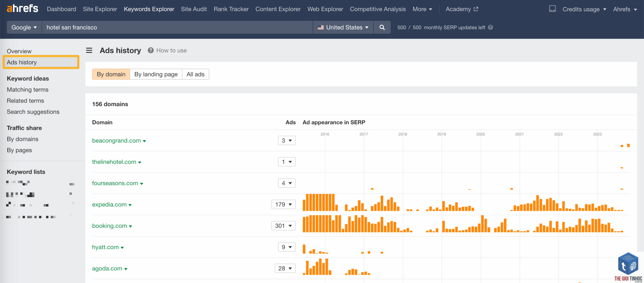644x283 pixels.
Task: Expand the 1 ad dropdown for thelinehotel.com
Action: click(x=287, y=162)
